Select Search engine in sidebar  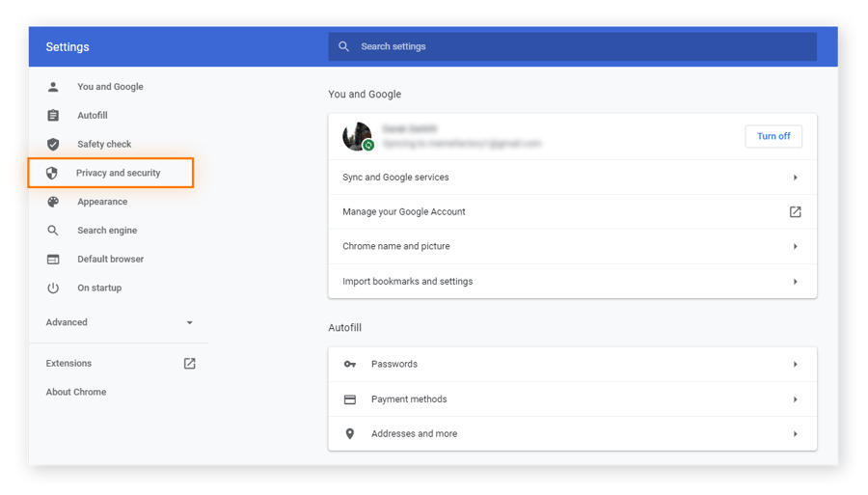pyautogui.click(x=107, y=231)
